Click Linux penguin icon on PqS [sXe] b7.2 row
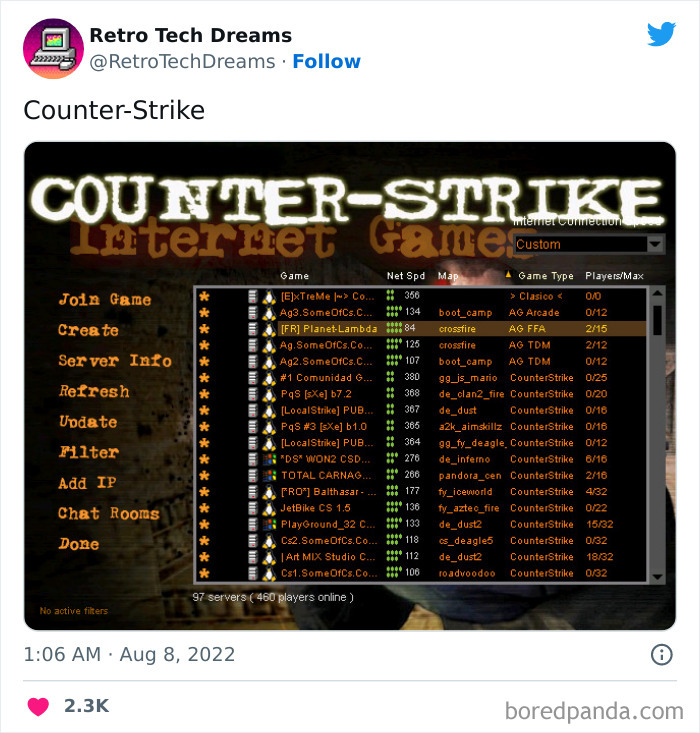Image resolution: width=700 pixels, height=733 pixels. [268, 395]
